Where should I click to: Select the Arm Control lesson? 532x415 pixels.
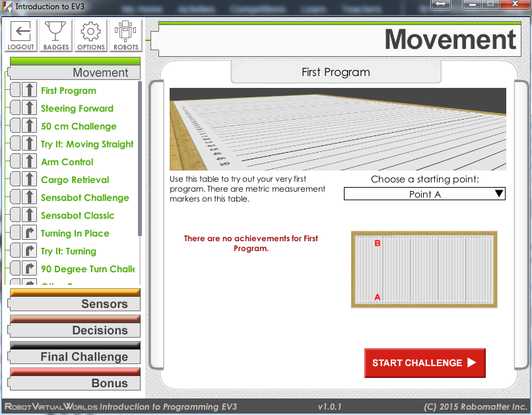67,162
